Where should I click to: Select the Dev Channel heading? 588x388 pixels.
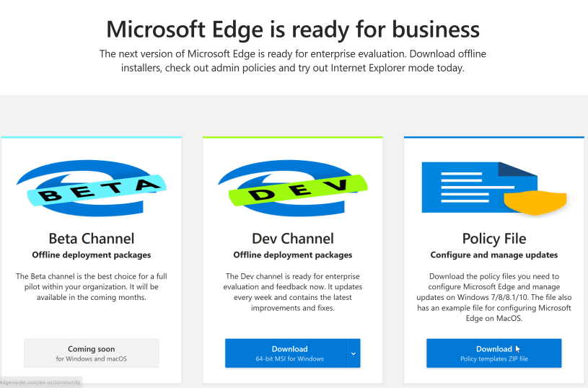[x=292, y=238]
